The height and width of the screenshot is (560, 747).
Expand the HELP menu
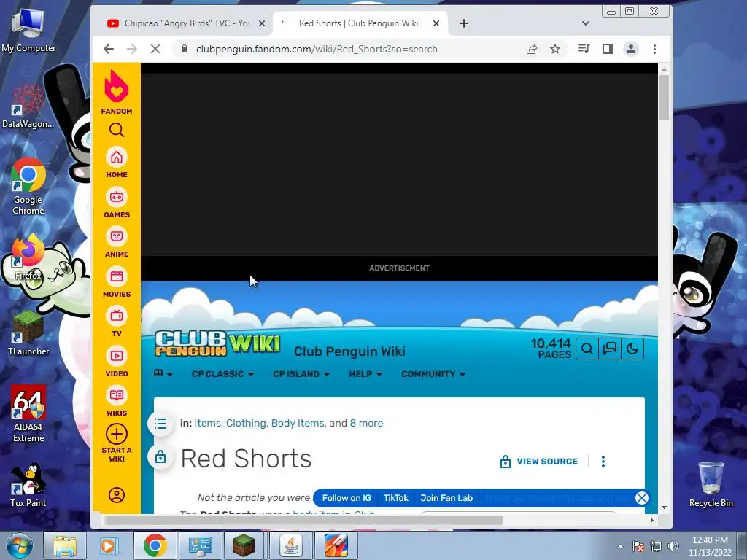(365, 374)
